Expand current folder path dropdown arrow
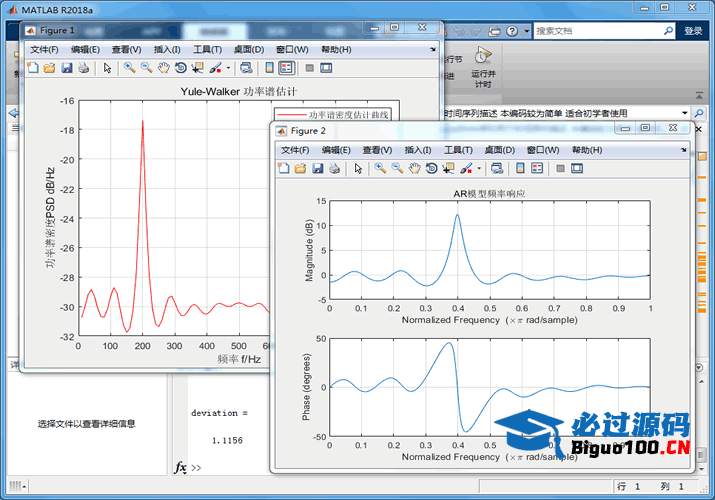Screen dimensions: 715x500 click(684, 113)
